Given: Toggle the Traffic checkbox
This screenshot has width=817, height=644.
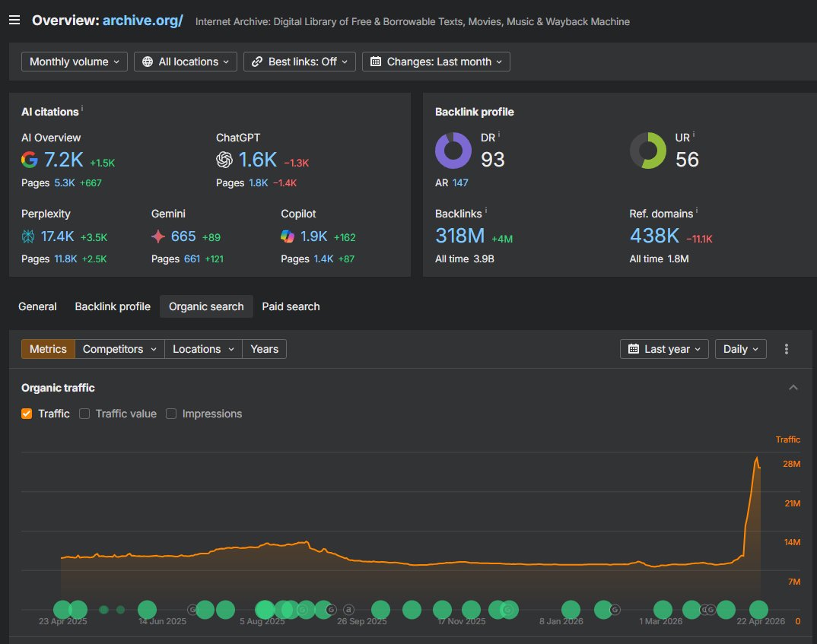Looking at the screenshot, I should 27,414.
